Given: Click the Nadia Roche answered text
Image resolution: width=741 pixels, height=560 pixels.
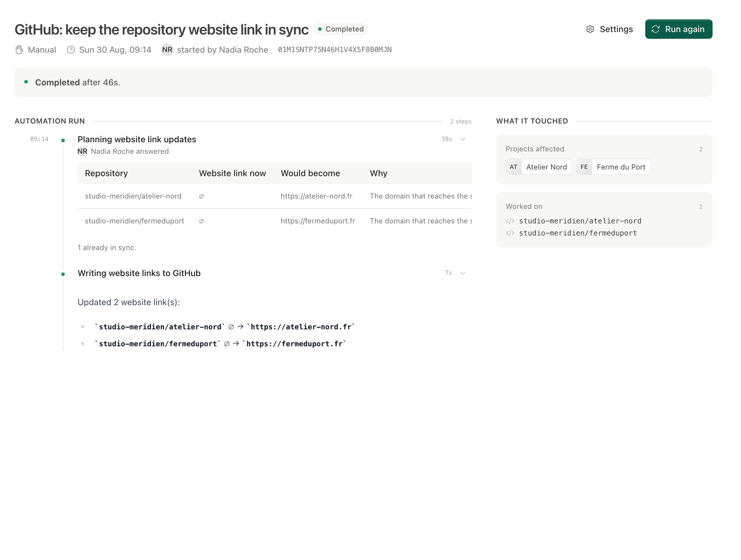Looking at the screenshot, I should tap(130, 151).
